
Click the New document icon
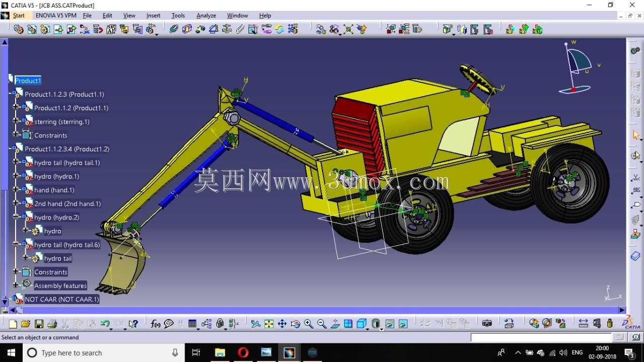13,324
